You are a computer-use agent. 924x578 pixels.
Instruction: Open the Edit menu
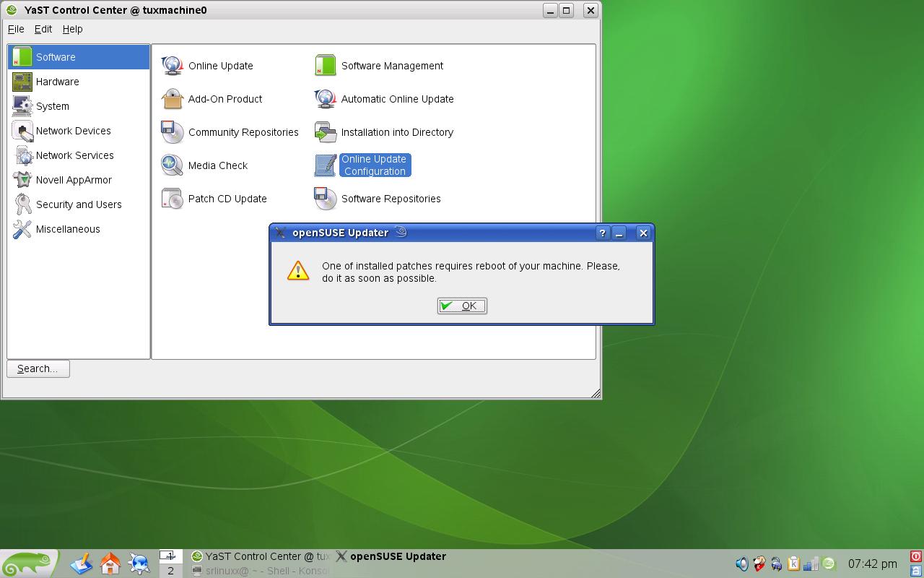[43, 29]
